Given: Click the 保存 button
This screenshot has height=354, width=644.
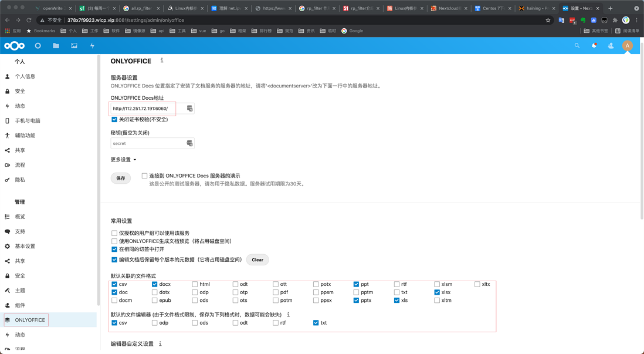Looking at the screenshot, I should [x=121, y=178].
